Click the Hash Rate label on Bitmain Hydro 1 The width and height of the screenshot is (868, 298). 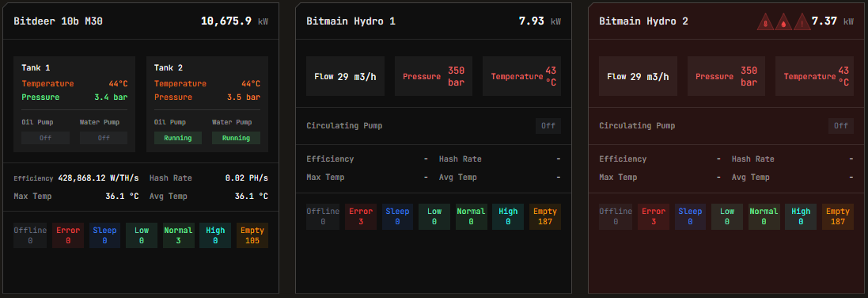tap(460, 159)
